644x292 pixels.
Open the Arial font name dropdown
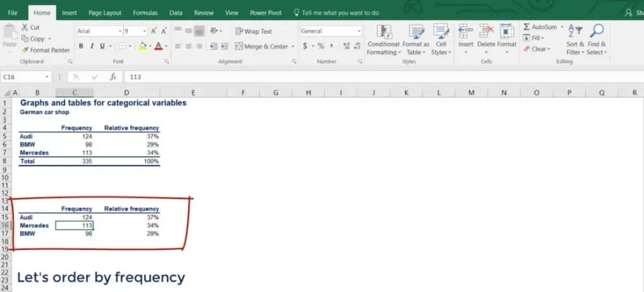(x=119, y=31)
